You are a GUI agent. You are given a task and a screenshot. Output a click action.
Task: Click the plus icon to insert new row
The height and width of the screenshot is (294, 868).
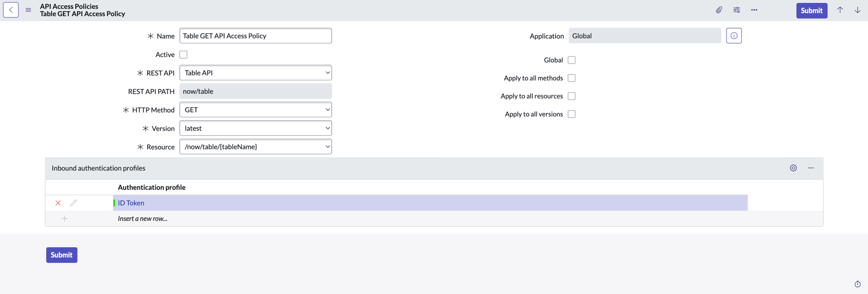pos(65,219)
